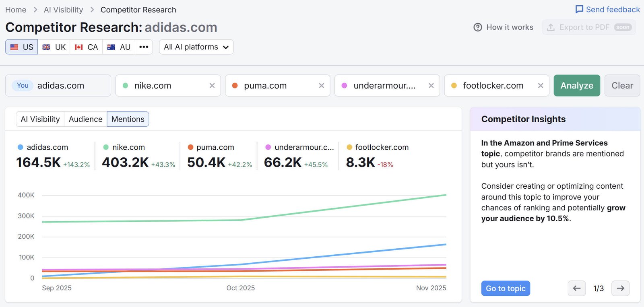Click the soon badge on Export
This screenshot has width=644, height=307.
623,27
